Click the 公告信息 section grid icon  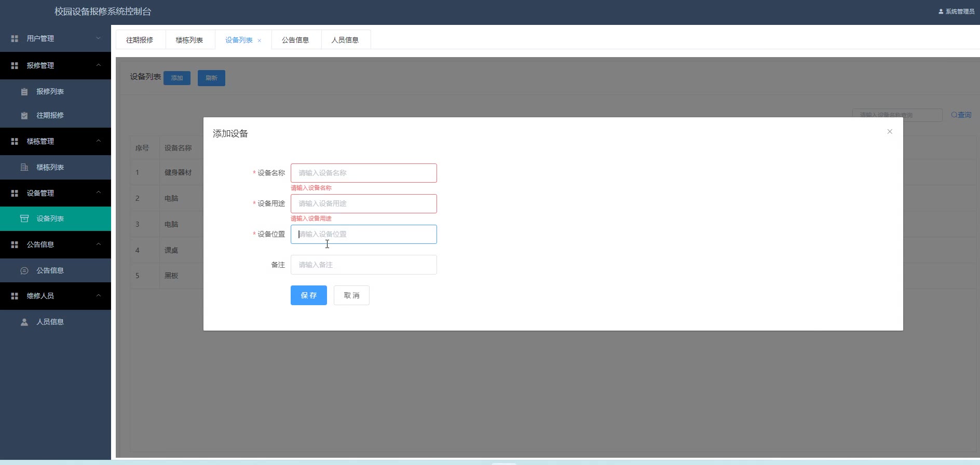15,245
